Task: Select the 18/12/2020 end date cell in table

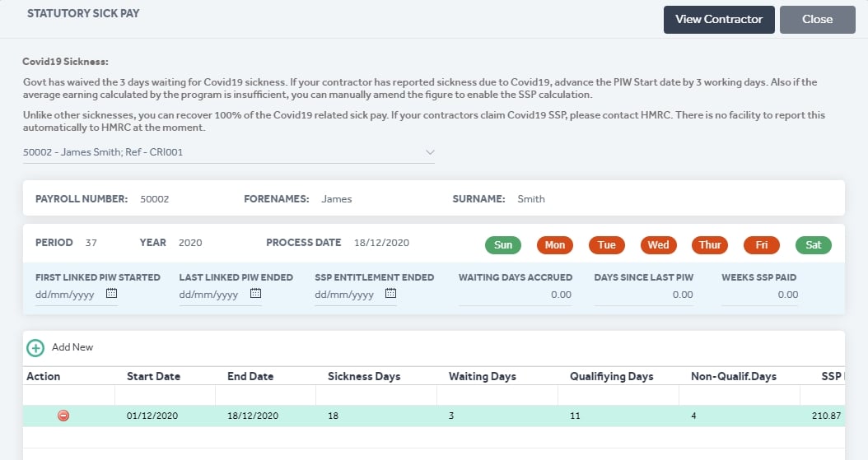Action: coord(253,416)
